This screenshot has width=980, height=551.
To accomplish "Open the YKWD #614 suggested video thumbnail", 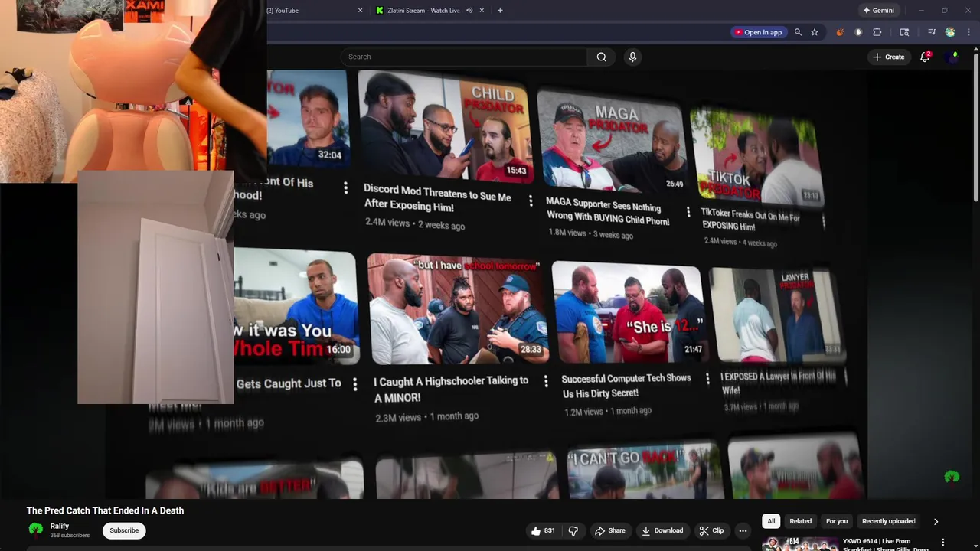I will tap(799, 544).
